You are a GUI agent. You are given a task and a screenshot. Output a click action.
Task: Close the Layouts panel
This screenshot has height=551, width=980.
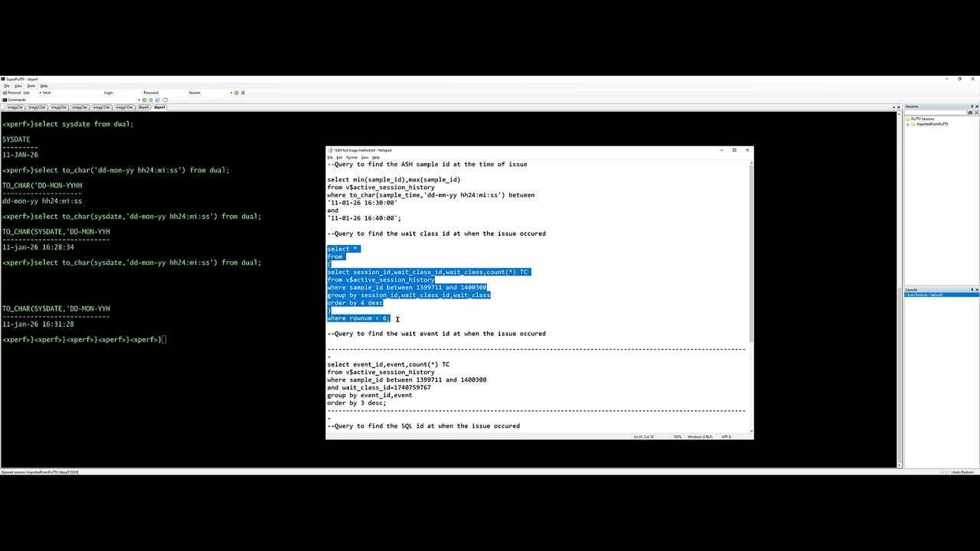[976, 289]
